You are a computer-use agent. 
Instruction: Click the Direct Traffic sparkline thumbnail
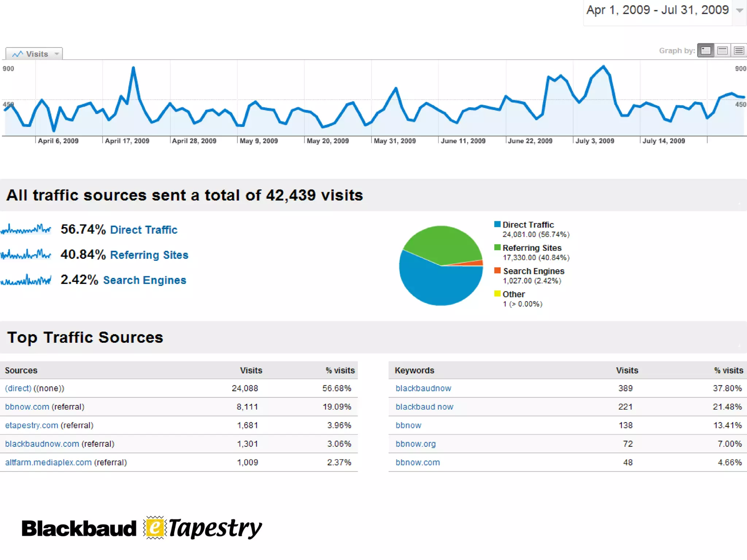pos(26,229)
